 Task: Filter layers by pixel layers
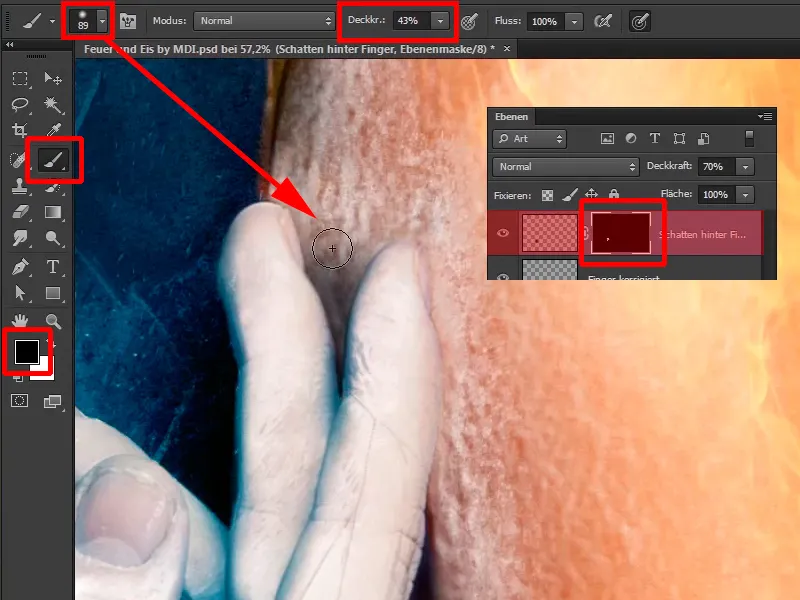click(x=607, y=139)
